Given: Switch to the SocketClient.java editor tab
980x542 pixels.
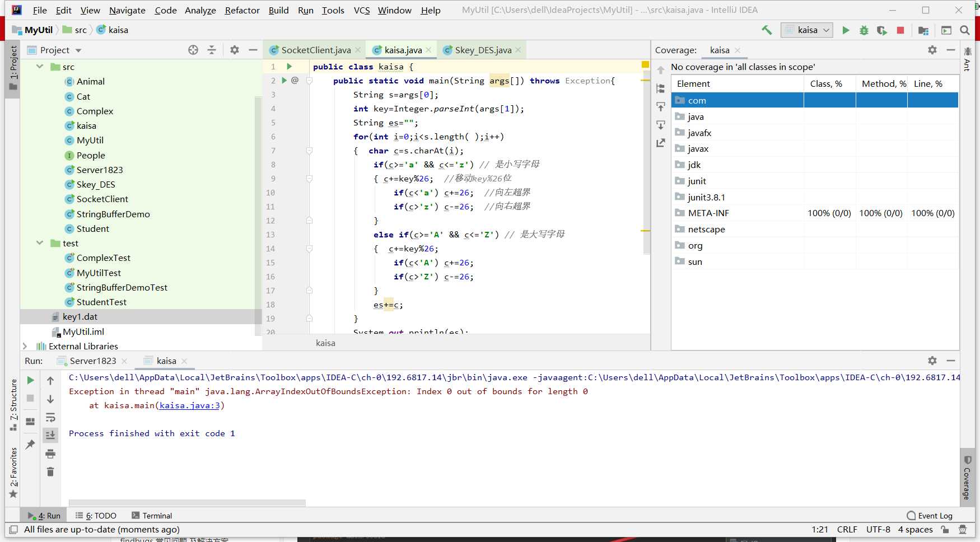Looking at the screenshot, I should [x=315, y=50].
